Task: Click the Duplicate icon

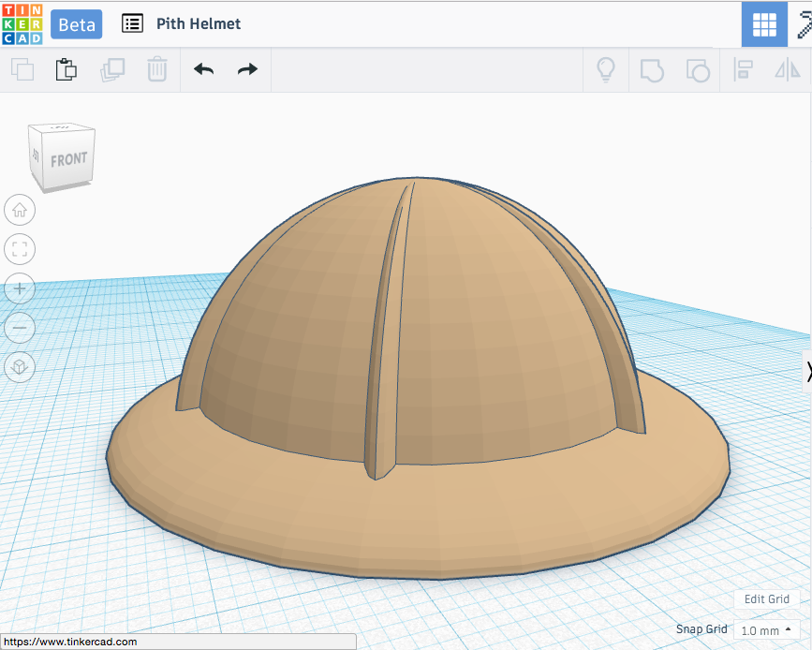Action: (x=112, y=69)
